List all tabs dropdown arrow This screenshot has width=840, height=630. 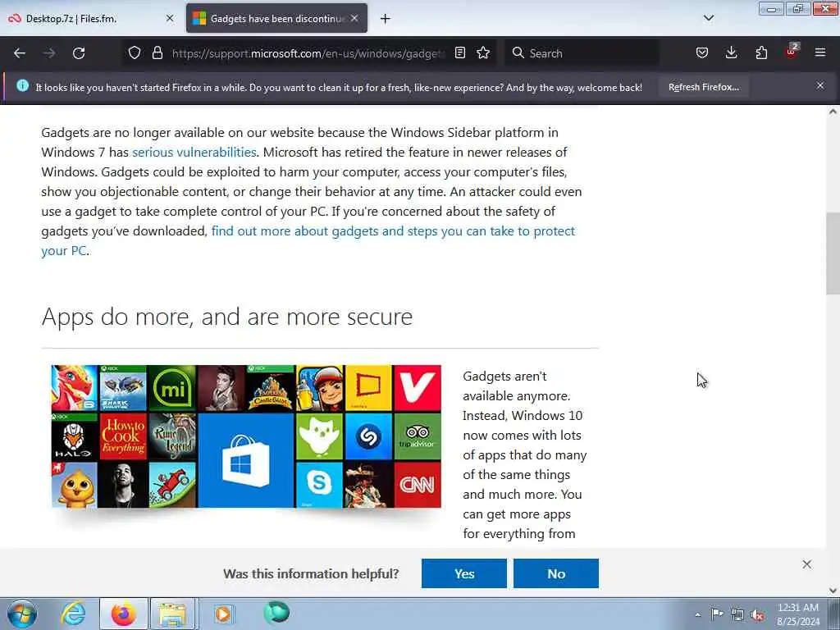(708, 18)
